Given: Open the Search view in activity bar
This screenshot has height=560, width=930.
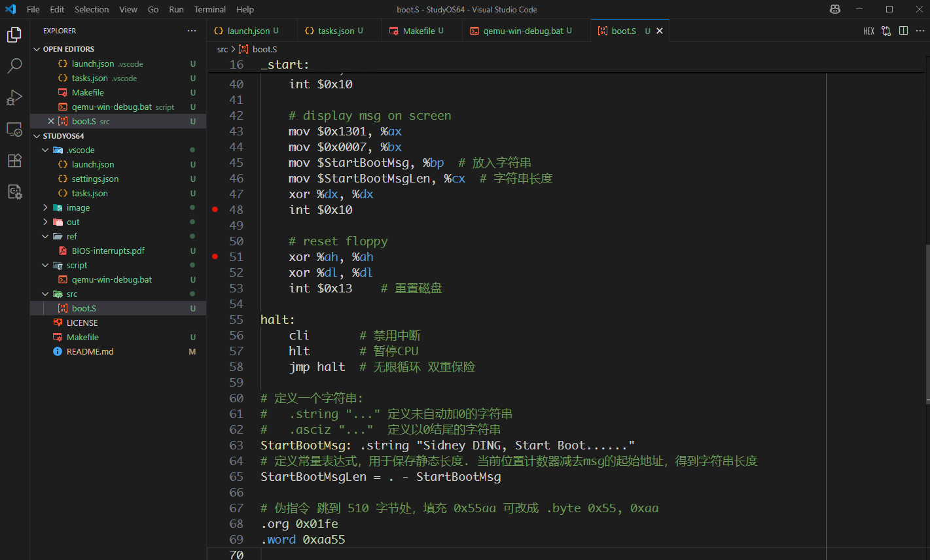Looking at the screenshot, I should 14,66.
